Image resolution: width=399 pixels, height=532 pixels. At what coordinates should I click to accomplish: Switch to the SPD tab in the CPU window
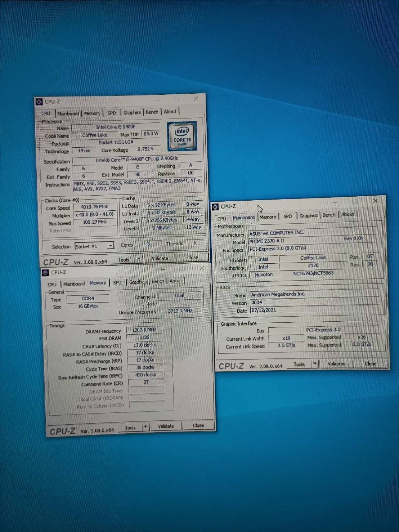[x=112, y=113]
